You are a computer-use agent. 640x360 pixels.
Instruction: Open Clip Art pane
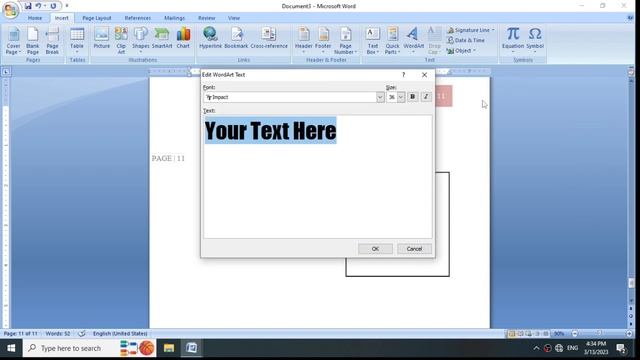coord(121,41)
